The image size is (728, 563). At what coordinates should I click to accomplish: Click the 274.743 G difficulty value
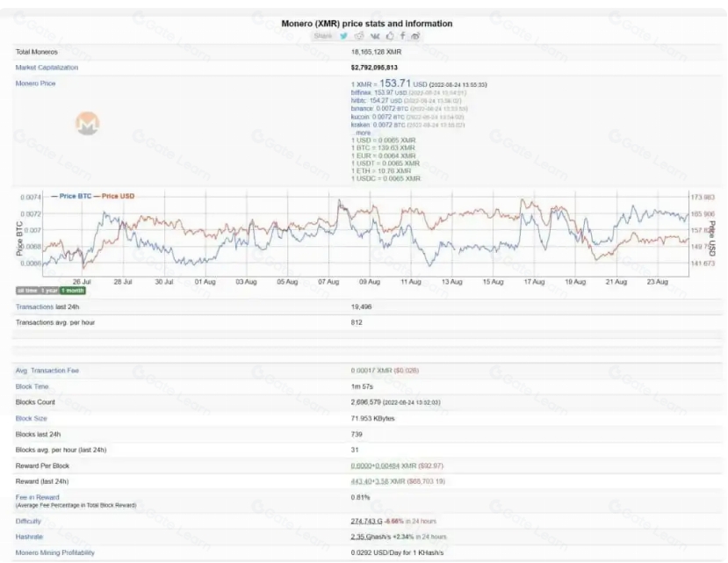366,521
